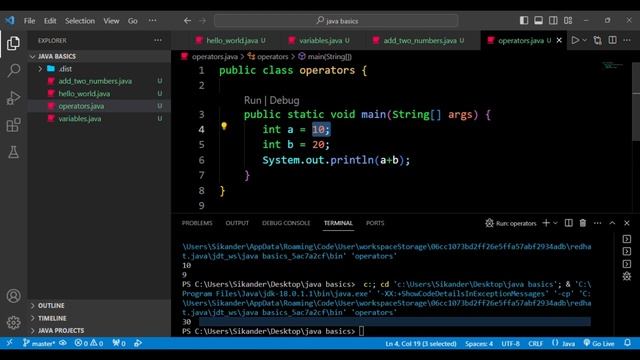
Task: Go back with the navigation arrow
Action: tap(187, 20)
